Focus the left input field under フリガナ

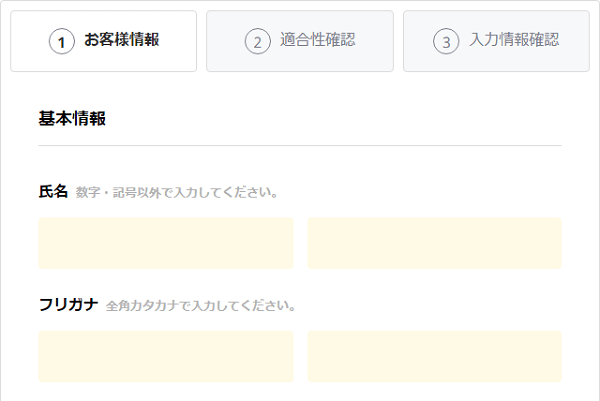tap(166, 357)
